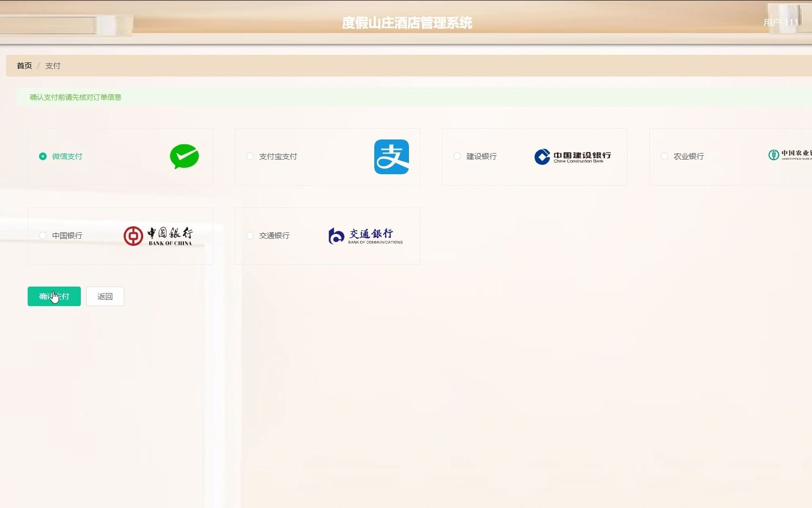Screen dimensions: 812x508
Task: Click the 中国银行 label text
Action: click(x=67, y=236)
